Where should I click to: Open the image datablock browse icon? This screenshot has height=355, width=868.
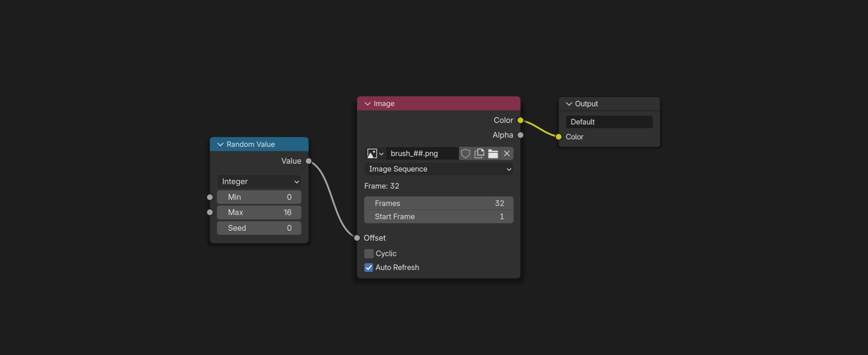point(375,154)
